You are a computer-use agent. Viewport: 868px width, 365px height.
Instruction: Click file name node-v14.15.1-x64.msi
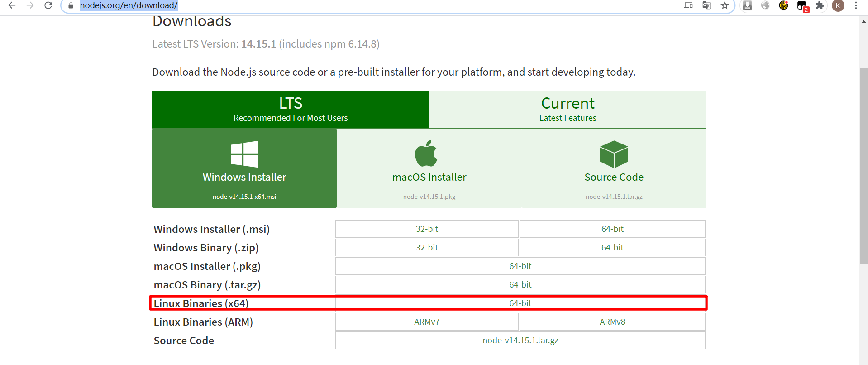coord(244,197)
